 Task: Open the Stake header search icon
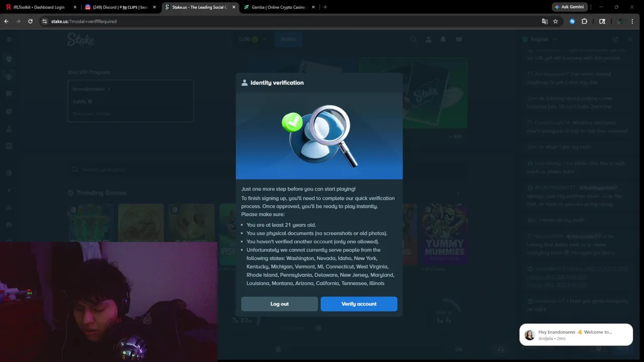[x=414, y=39]
